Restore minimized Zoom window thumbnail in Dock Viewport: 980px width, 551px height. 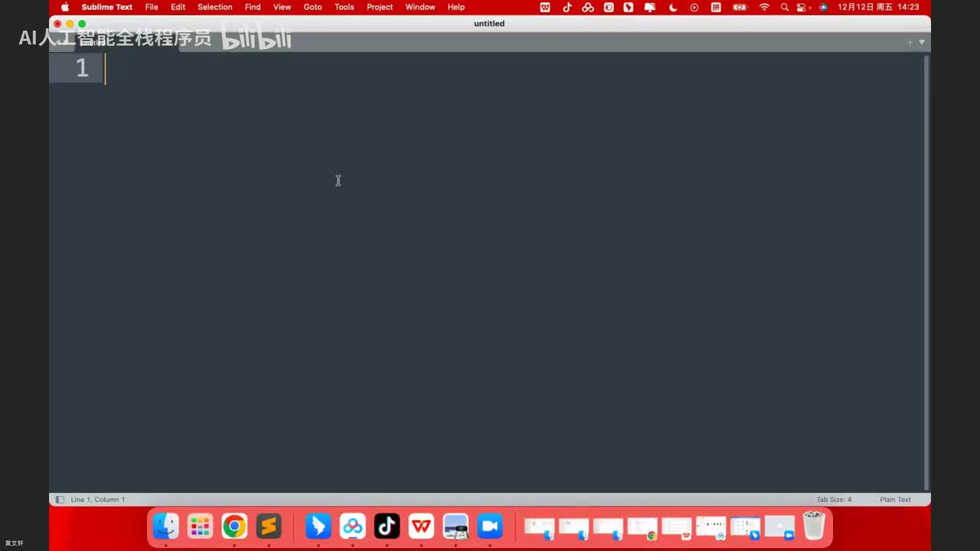tap(780, 528)
